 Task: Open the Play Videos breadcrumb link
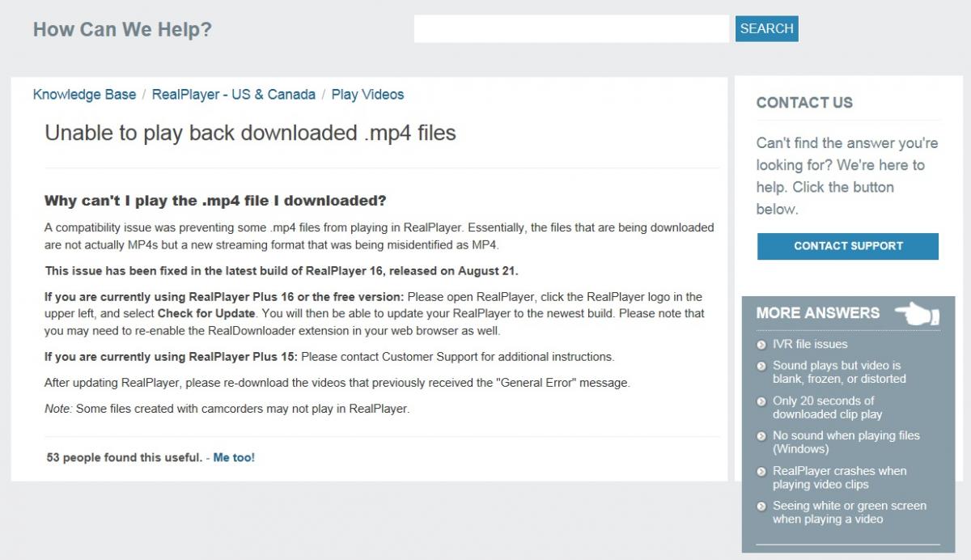point(367,95)
